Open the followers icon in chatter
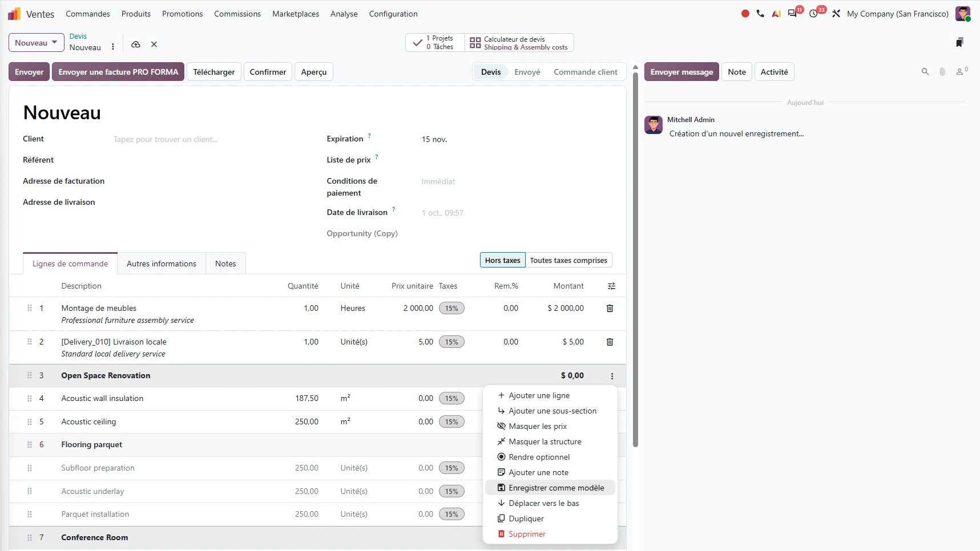980x551 pixels. [x=962, y=71]
